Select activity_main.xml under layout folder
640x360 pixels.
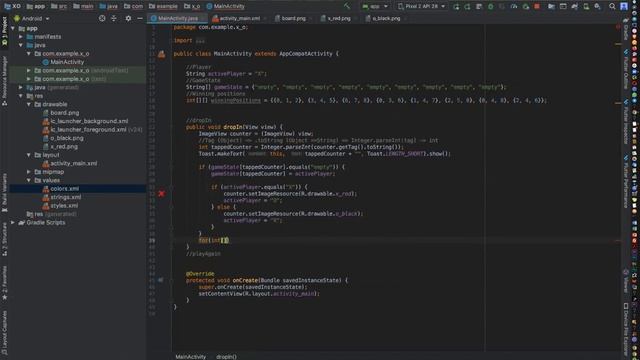point(73,163)
